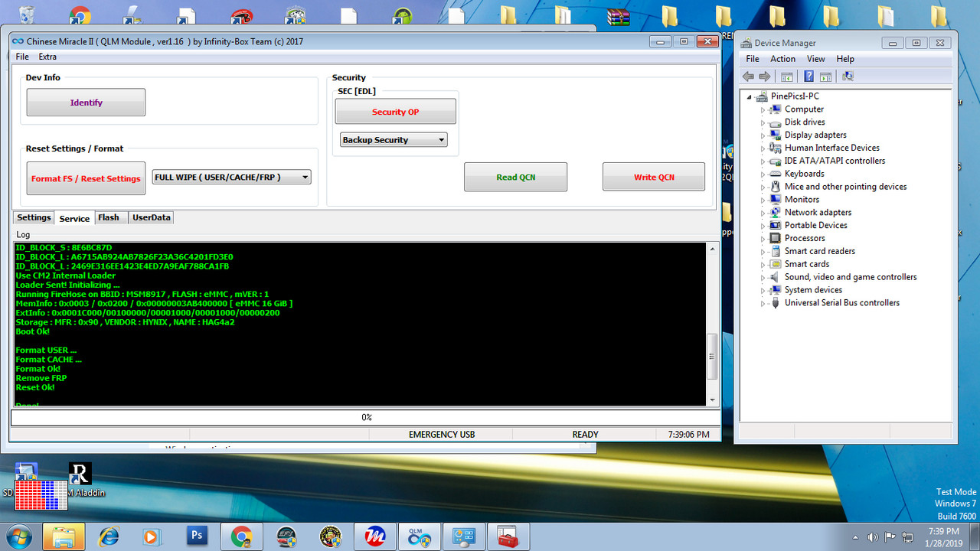
Task: Click the network icon in system tray
Action: click(906, 537)
